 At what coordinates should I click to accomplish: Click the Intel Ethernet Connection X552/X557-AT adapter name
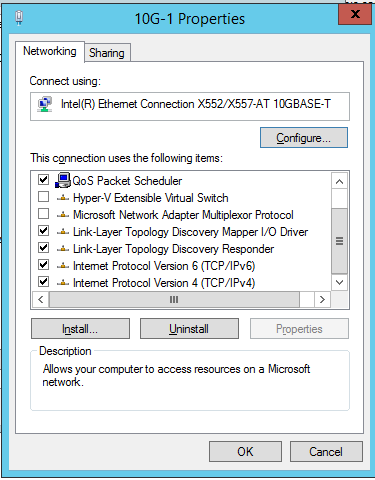click(x=196, y=104)
